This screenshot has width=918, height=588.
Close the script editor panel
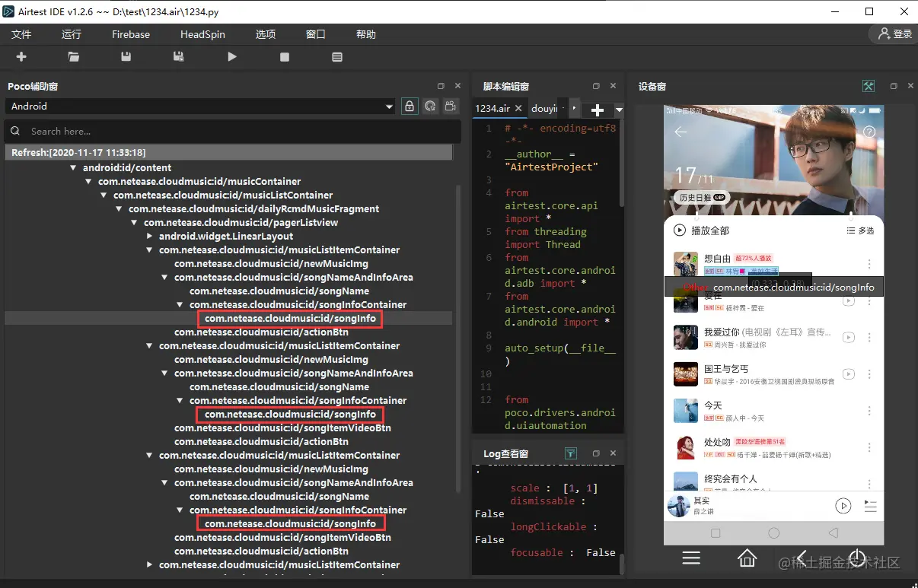point(613,87)
